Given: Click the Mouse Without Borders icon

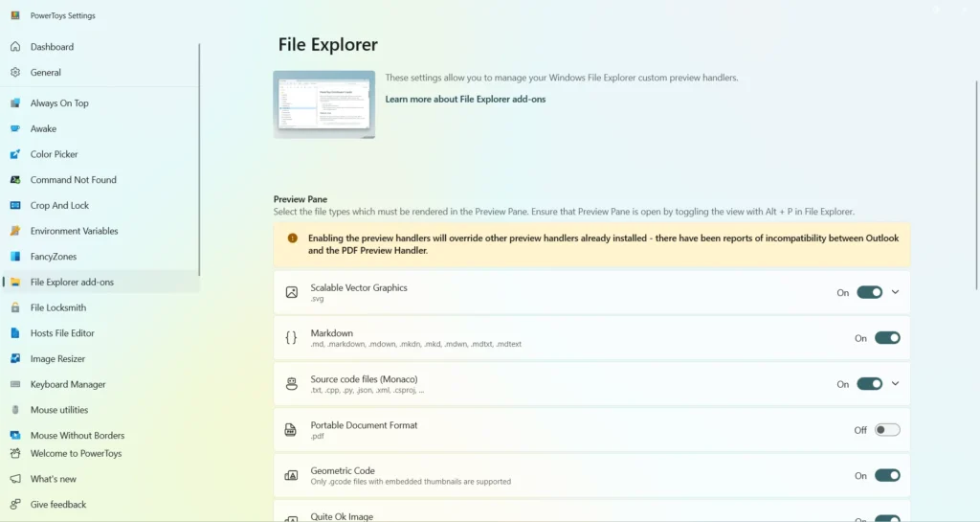Looking at the screenshot, I should [15, 436].
